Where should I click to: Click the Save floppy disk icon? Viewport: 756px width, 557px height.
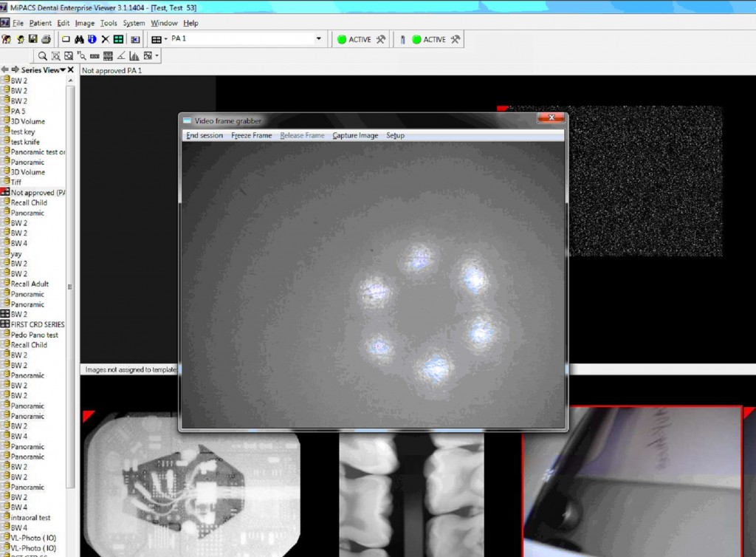click(x=32, y=40)
